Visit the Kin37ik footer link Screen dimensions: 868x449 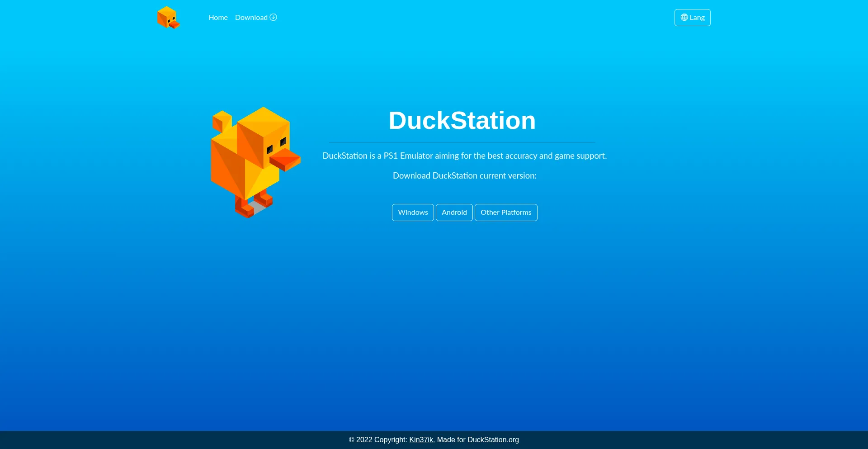point(421,440)
